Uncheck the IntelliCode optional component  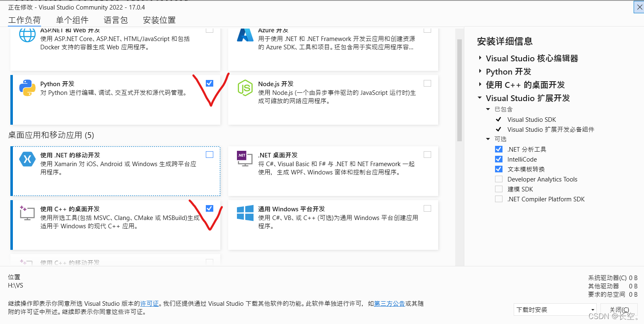[498, 159]
